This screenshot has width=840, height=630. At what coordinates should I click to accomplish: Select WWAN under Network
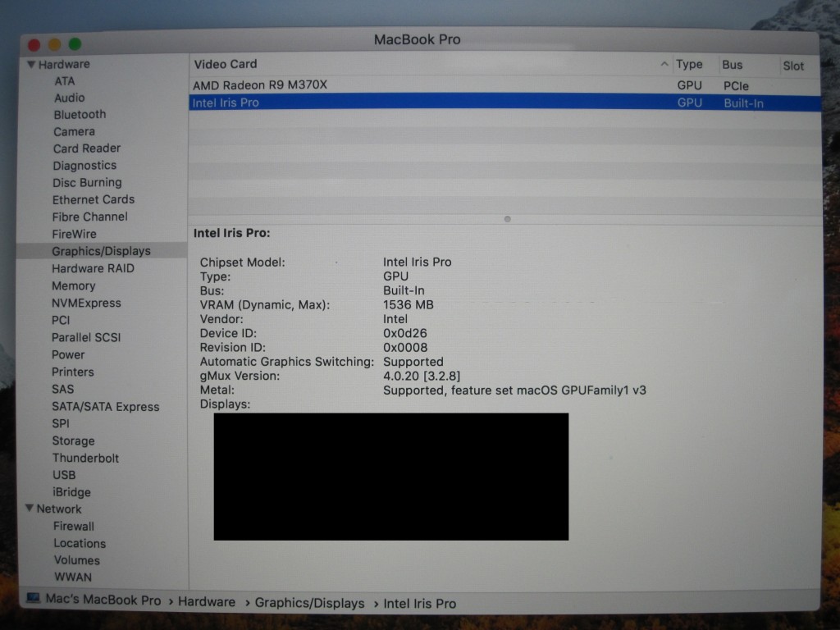click(x=73, y=577)
